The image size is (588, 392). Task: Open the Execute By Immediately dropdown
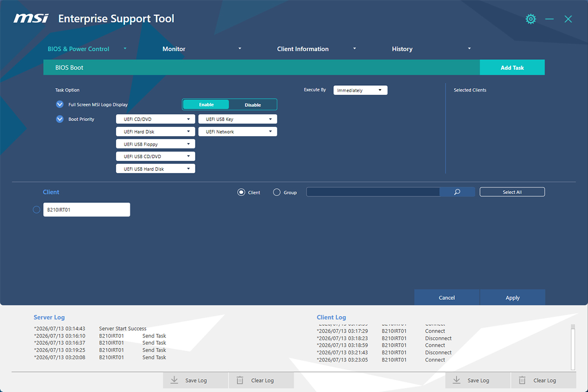coord(361,90)
